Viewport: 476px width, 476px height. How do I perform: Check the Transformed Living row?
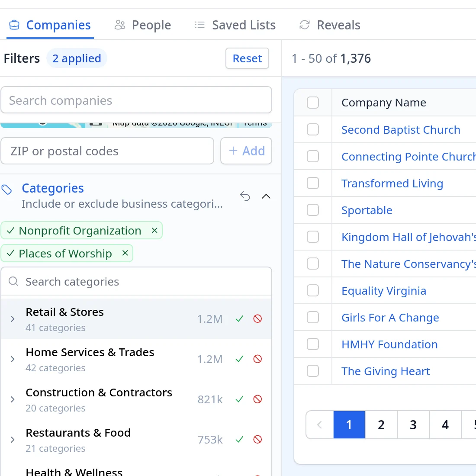(x=313, y=183)
